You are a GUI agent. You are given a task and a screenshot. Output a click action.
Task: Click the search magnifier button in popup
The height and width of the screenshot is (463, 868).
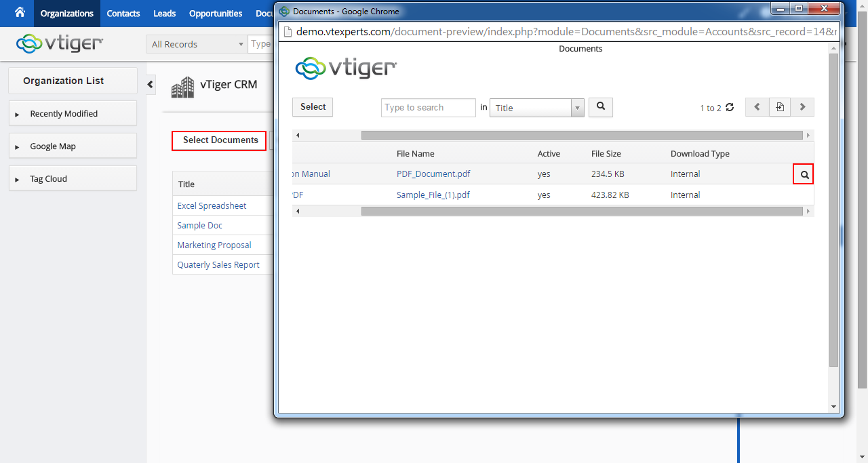click(601, 107)
